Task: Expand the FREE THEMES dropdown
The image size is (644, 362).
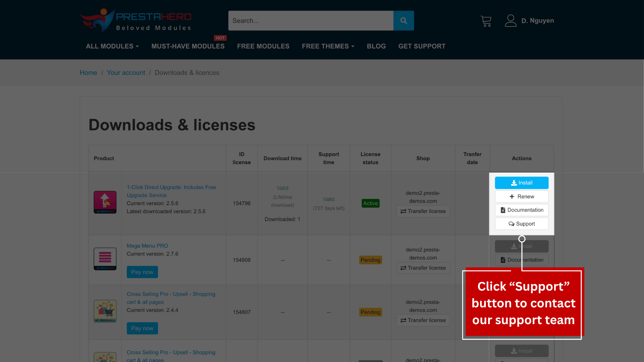Action: point(328,46)
